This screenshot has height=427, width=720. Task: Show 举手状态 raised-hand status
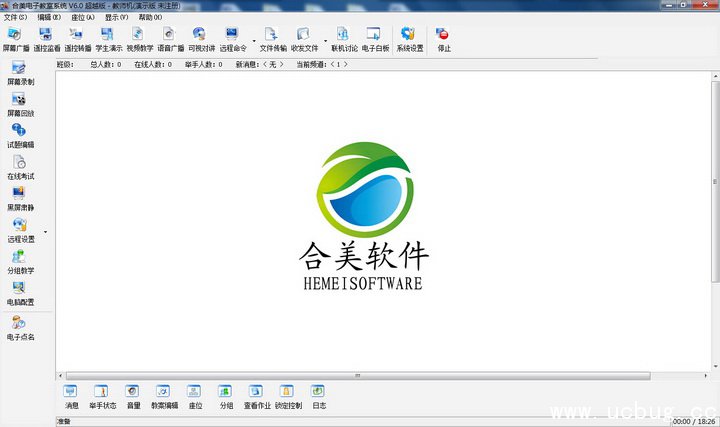pyautogui.click(x=102, y=397)
